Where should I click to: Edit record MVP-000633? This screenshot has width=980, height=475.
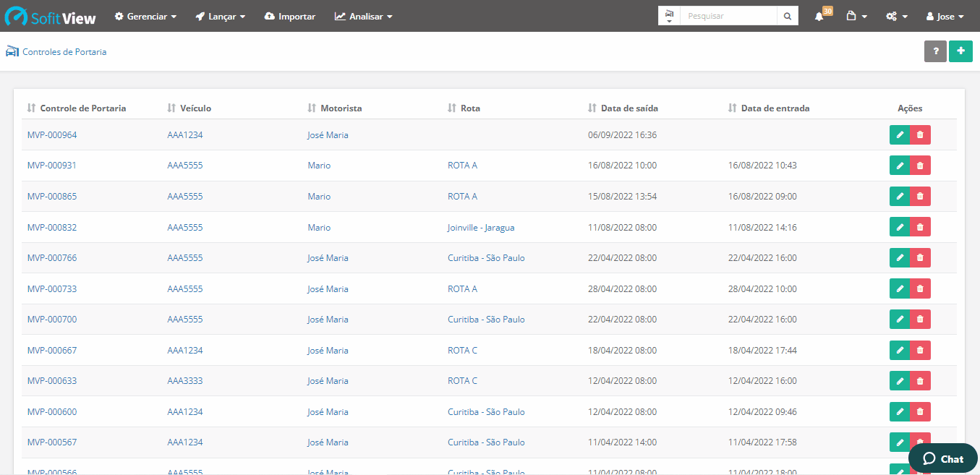[x=900, y=380]
